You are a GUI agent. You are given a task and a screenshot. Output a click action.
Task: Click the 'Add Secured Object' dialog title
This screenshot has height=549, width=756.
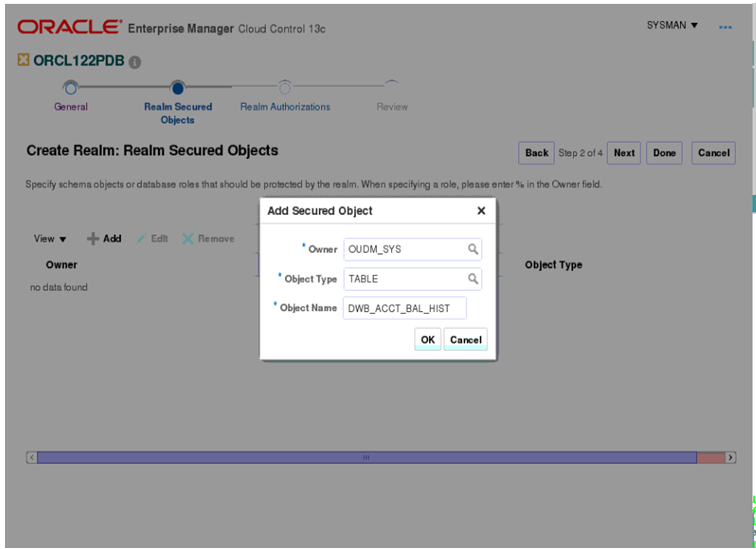tap(320, 211)
